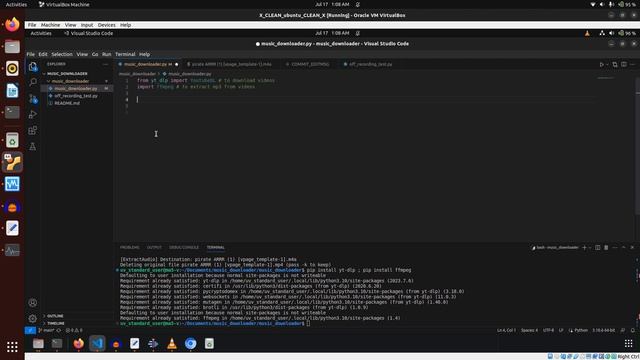Collapse the music_downloader folder
640x360 pixels.
click(x=70, y=81)
